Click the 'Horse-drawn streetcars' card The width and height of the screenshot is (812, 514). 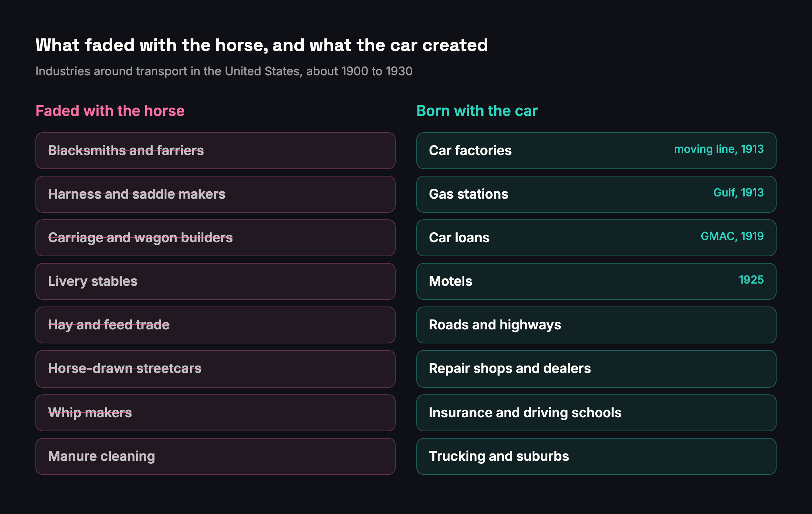click(216, 369)
